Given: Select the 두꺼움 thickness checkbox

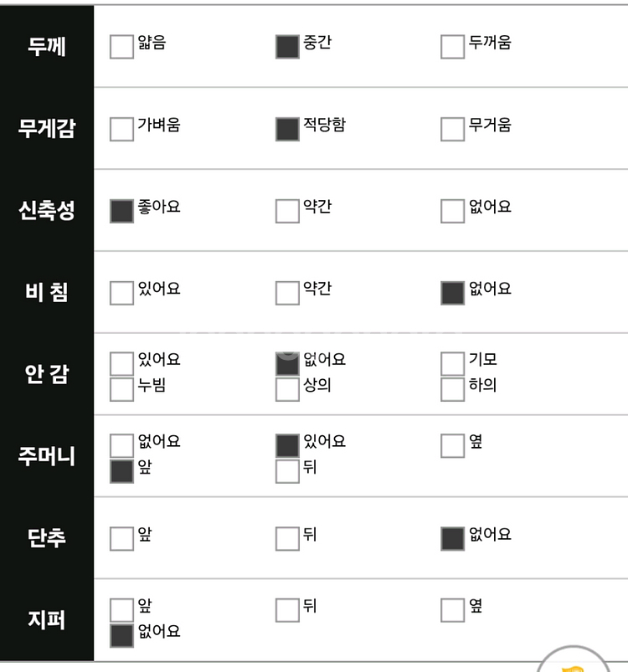Looking at the screenshot, I should 452,47.
